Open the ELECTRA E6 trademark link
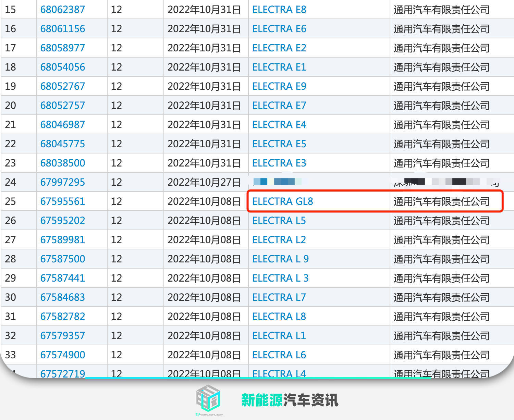This screenshot has height=420, width=514. pos(279,29)
